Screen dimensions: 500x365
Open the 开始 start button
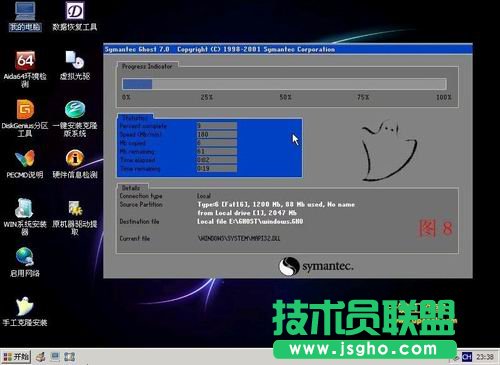tap(16, 357)
